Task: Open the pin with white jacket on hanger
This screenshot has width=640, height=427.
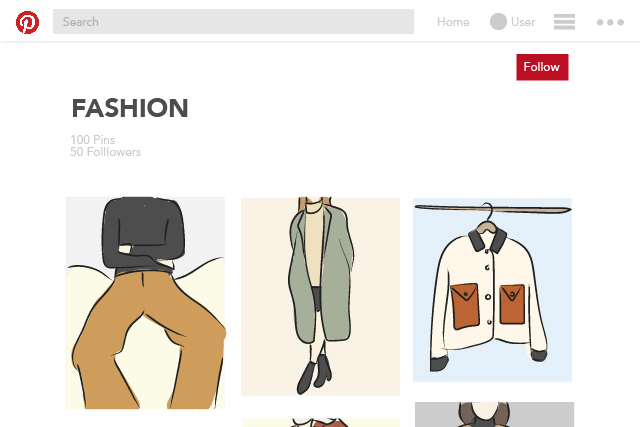Action: [x=492, y=290]
